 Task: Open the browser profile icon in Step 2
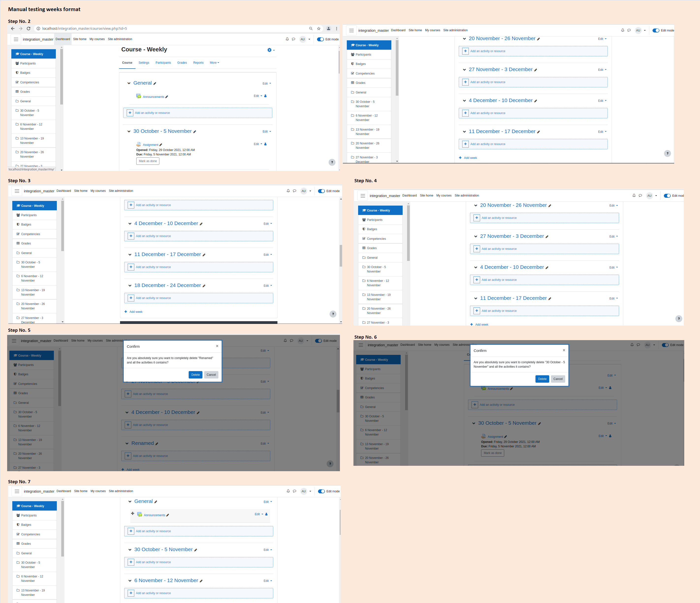[x=328, y=29]
